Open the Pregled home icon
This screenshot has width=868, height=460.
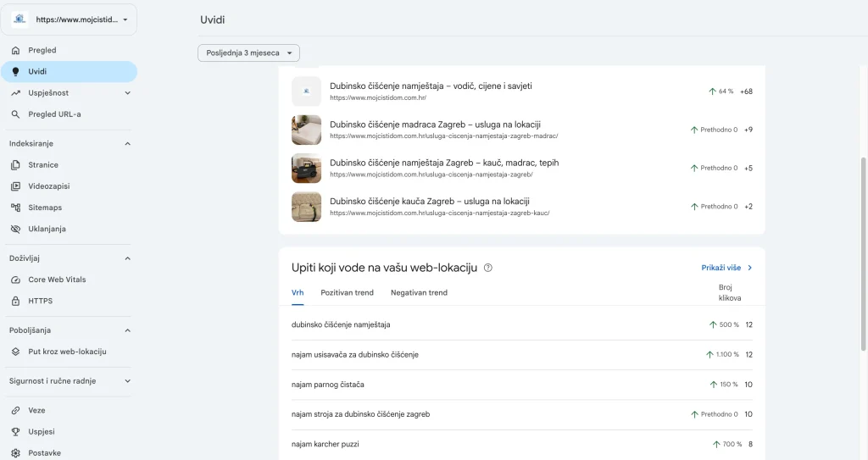pos(15,50)
